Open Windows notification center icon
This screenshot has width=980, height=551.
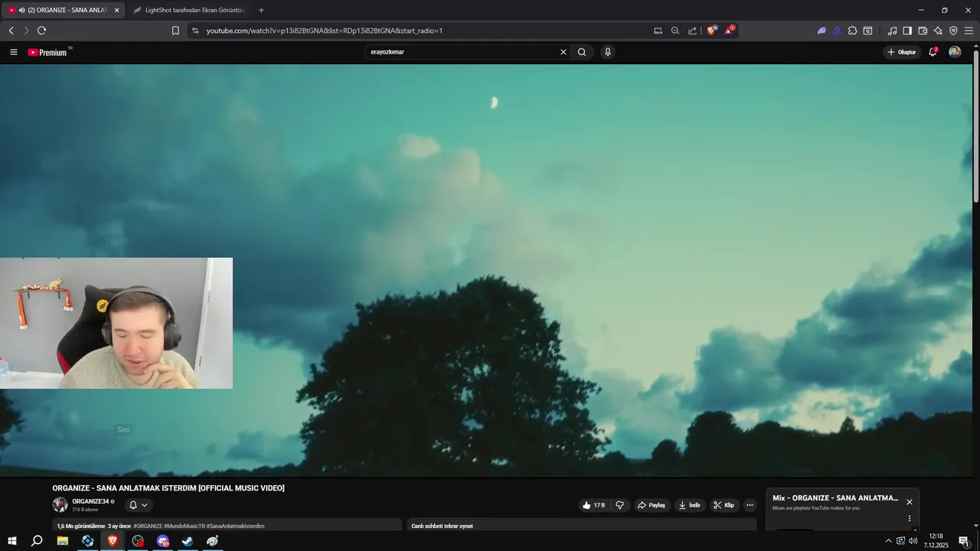pos(964,541)
